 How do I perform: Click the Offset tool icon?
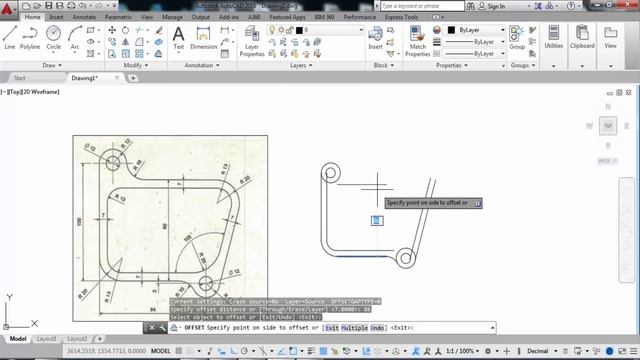pyautogui.click(x=159, y=54)
